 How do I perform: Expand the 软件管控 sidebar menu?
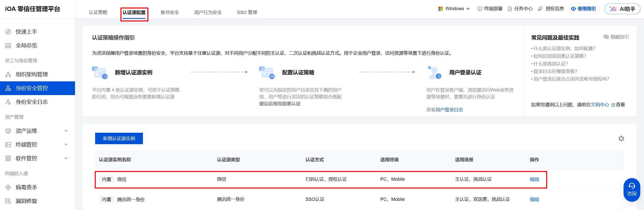pyautogui.click(x=37, y=158)
